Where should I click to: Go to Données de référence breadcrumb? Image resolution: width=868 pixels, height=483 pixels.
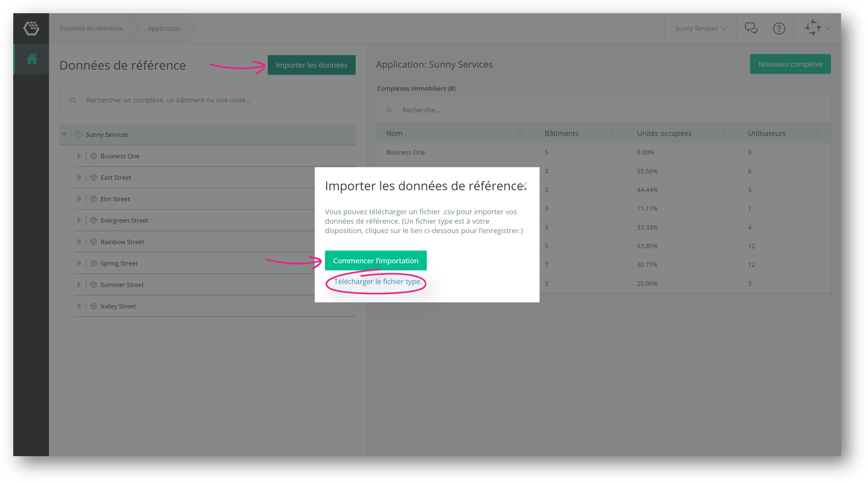pos(91,28)
